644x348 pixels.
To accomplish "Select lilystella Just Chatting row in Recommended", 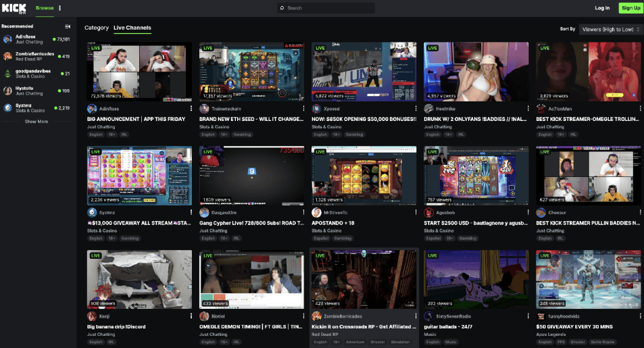I will coord(36,91).
